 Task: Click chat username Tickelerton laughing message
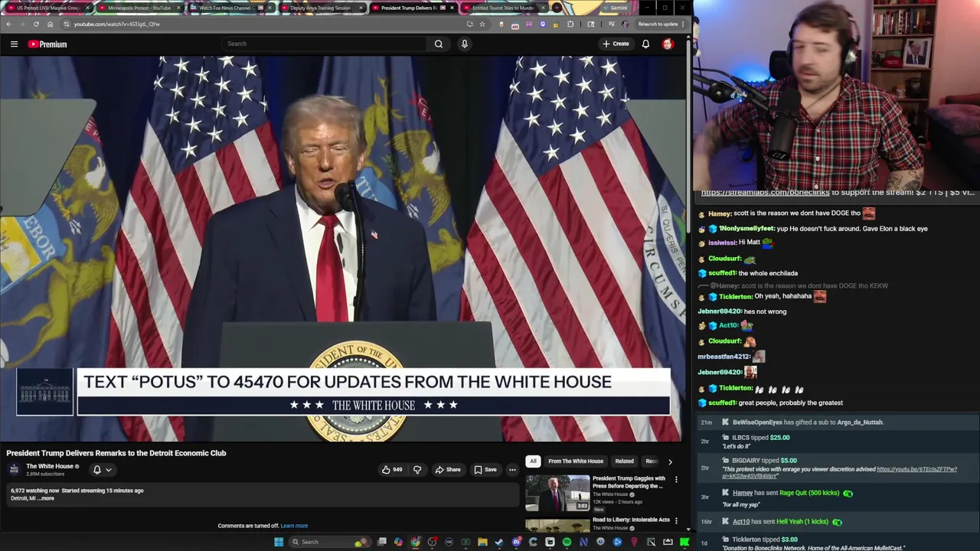pyautogui.click(x=736, y=296)
